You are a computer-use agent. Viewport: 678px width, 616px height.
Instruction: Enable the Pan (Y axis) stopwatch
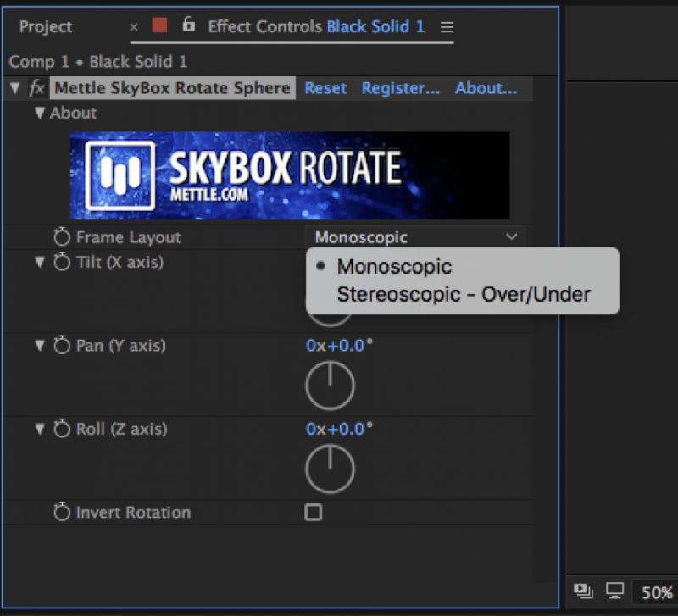pos(62,346)
